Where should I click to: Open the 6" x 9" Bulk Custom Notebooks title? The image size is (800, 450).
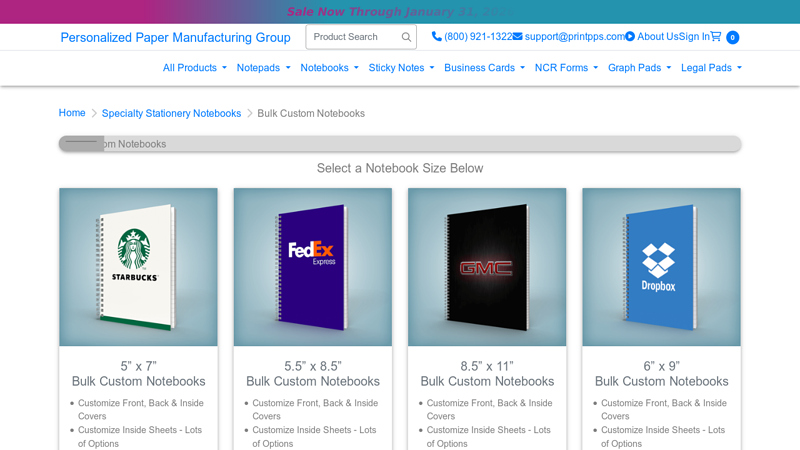[x=662, y=373]
